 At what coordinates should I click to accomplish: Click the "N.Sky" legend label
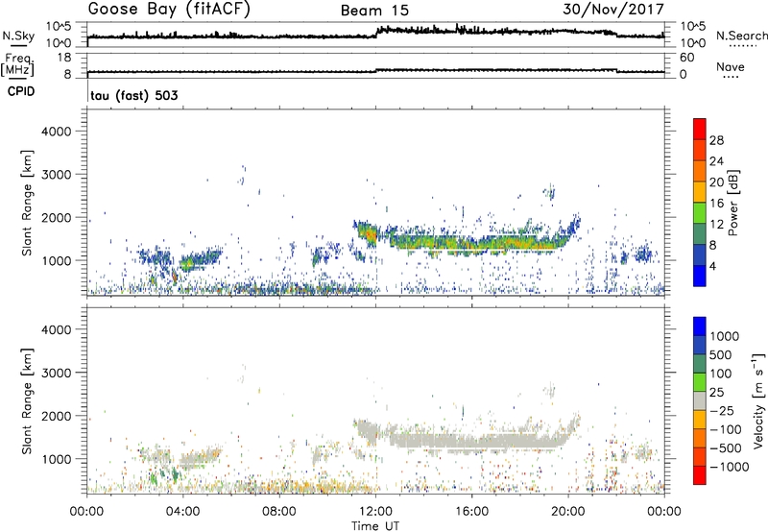coord(18,36)
